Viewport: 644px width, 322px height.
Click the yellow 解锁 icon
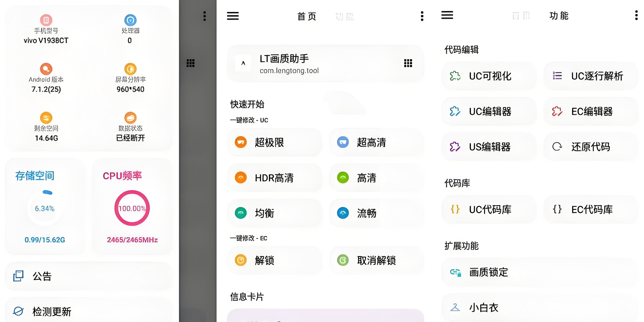tap(241, 260)
